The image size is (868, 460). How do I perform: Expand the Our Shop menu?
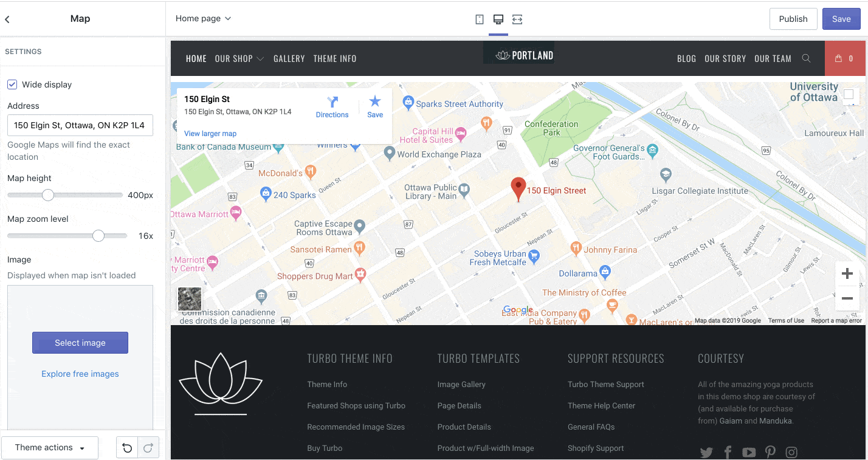click(x=239, y=59)
